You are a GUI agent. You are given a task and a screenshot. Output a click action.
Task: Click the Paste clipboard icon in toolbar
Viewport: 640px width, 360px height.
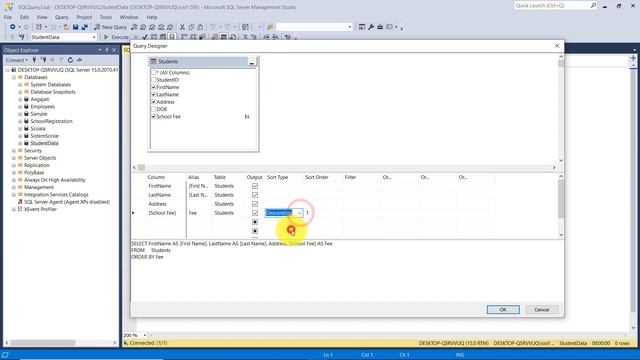tap(200, 27)
